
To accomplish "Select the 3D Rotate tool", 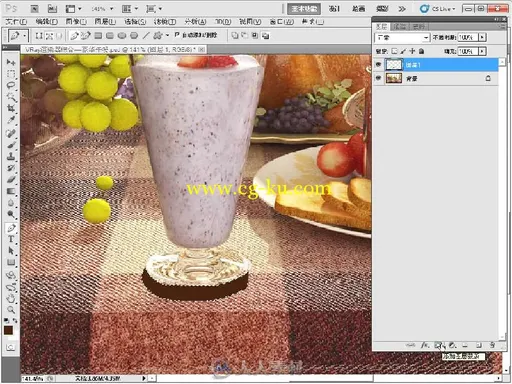I will pyautogui.click(x=11, y=276).
